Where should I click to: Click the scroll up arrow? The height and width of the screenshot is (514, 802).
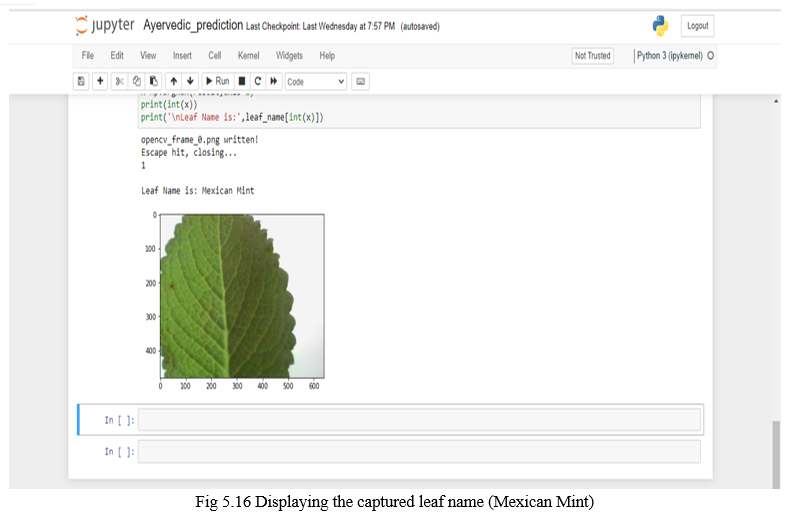point(776,101)
